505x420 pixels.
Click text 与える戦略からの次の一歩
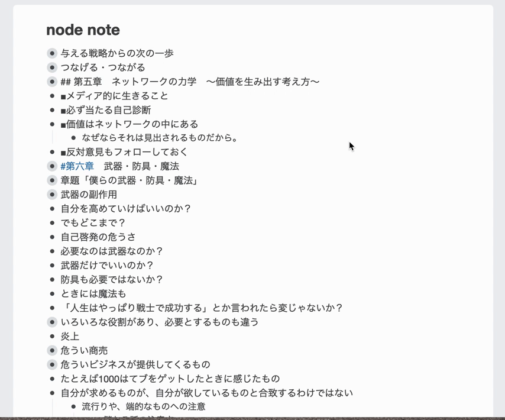click(117, 53)
